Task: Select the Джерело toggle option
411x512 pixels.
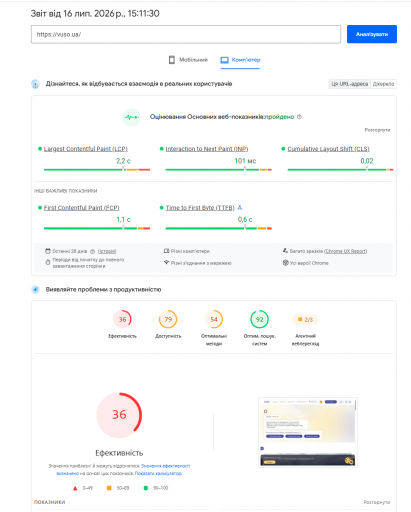Action: (x=383, y=84)
